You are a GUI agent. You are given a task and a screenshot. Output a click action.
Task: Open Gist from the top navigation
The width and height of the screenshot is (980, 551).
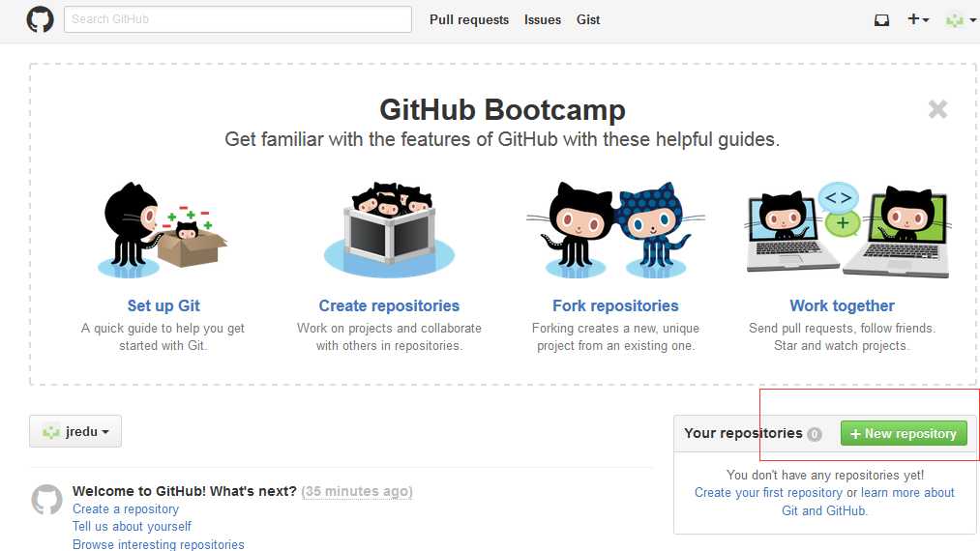click(x=588, y=20)
